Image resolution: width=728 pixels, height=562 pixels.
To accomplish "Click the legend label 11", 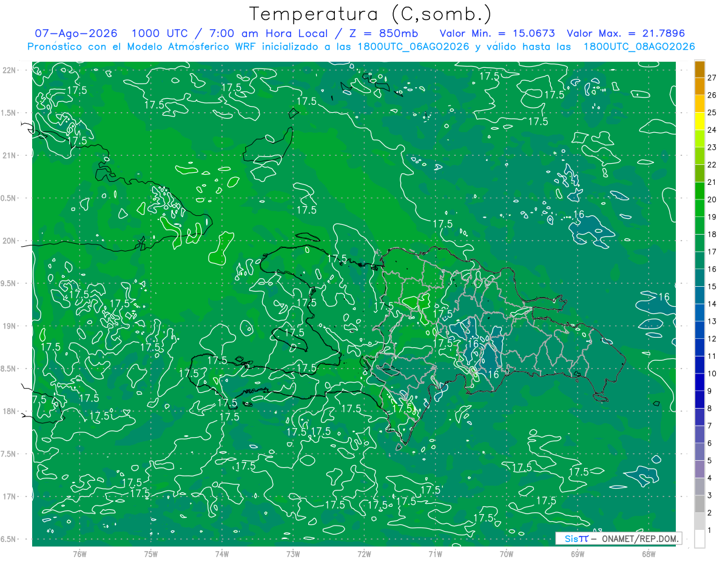I will pos(712,356).
